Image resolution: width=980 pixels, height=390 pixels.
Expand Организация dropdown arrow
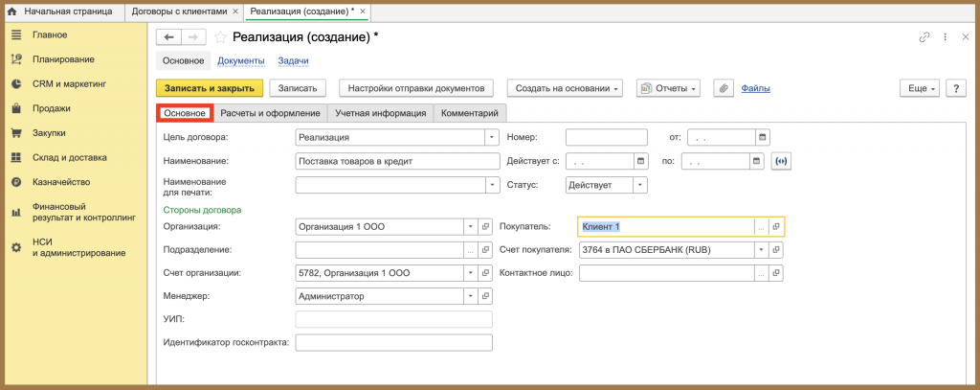pyautogui.click(x=471, y=226)
